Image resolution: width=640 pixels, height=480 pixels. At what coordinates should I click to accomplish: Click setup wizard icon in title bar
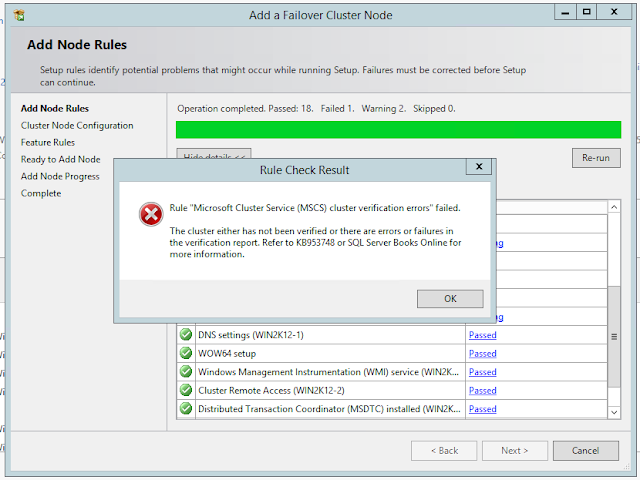tap(19, 16)
